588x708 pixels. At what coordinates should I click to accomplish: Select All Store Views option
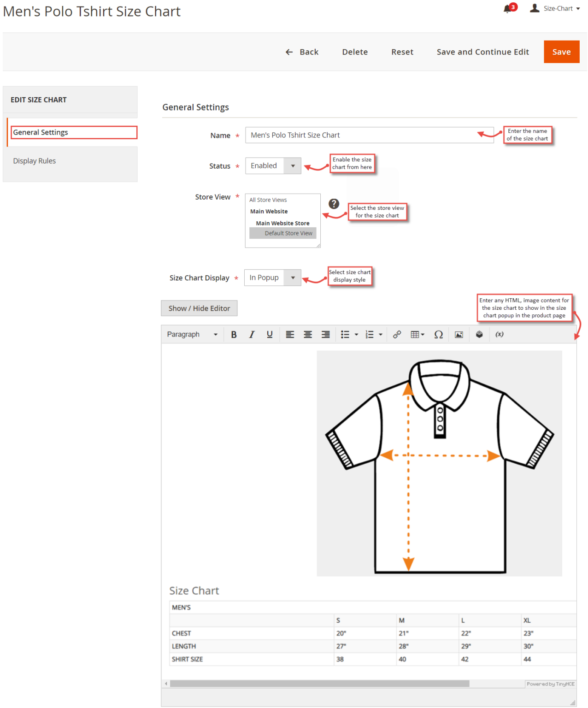268,200
